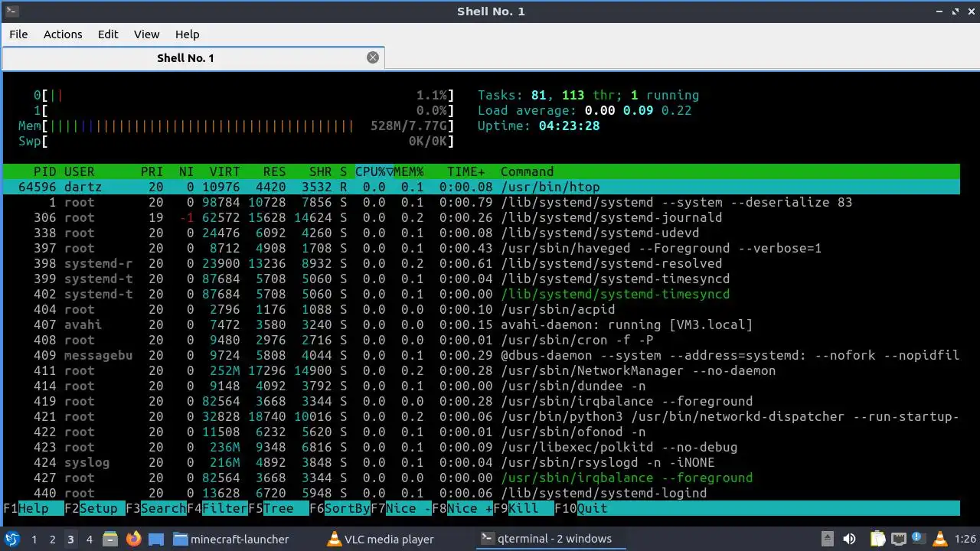Open the Actions menu
Image resolution: width=980 pixels, height=551 pixels.
pyautogui.click(x=63, y=34)
